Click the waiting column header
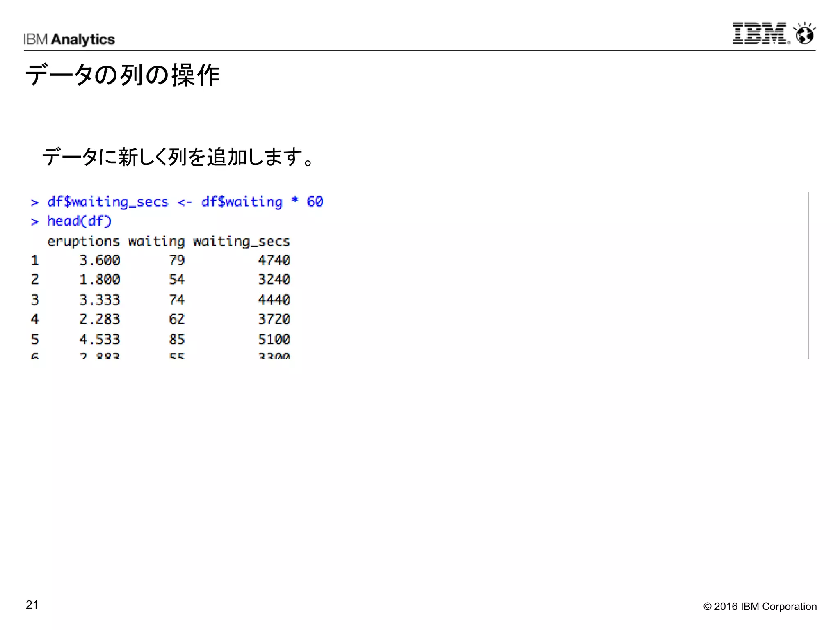Image resolution: width=840 pixels, height=630 pixels. [x=156, y=241]
